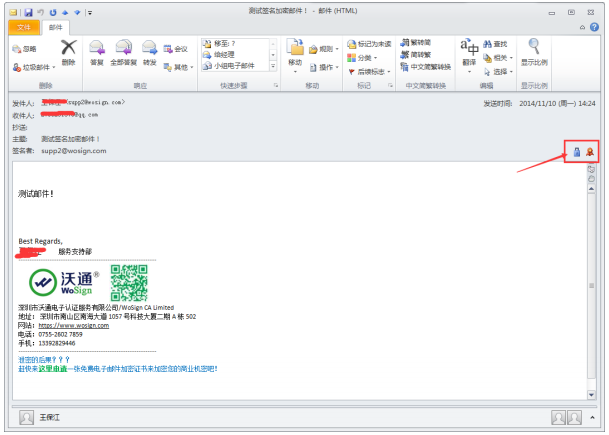609x435 pixels.
Task: Select the Message (邮件) ribbon tab
Action: tap(57, 27)
